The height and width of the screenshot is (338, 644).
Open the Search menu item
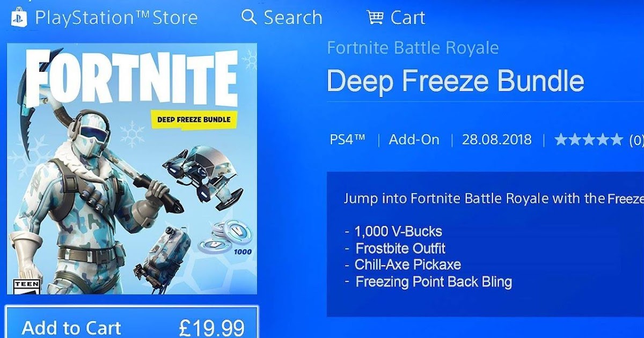[282, 18]
